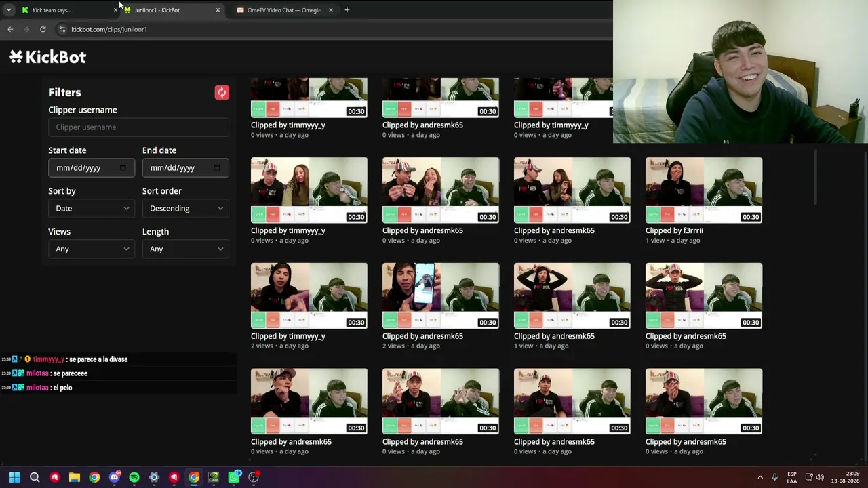Close the Juniioor1 - KickBot tab

point(218,10)
